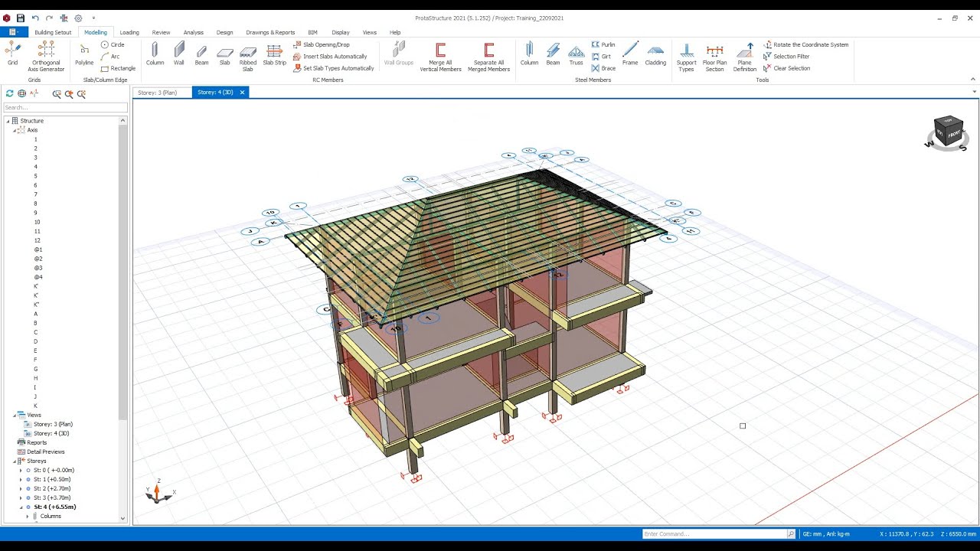Click Rotate the Coordinate System
Viewport: 980px width, 551px height.
[x=805, y=44]
